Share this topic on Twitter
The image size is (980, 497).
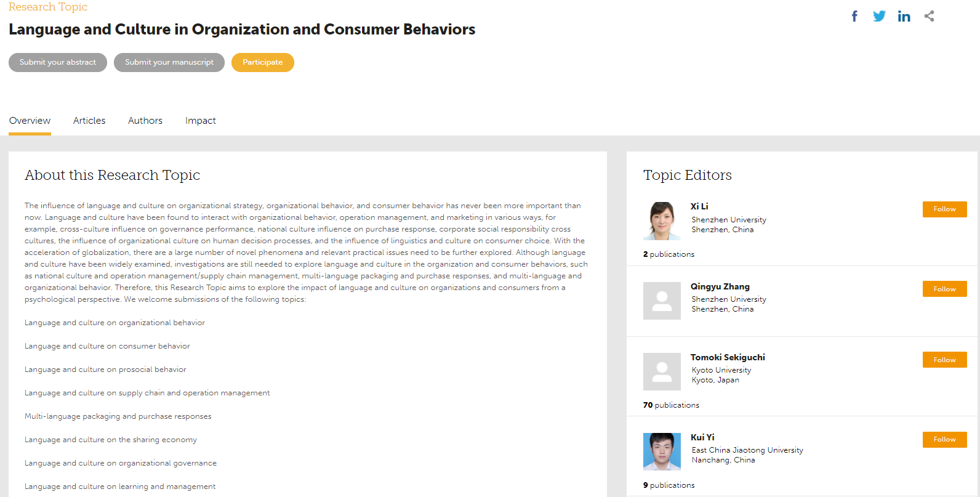click(879, 17)
